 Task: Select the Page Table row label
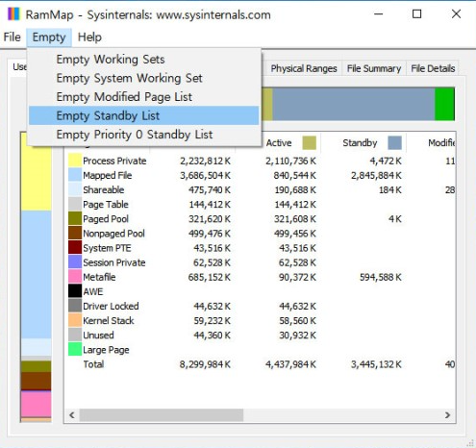tap(106, 205)
